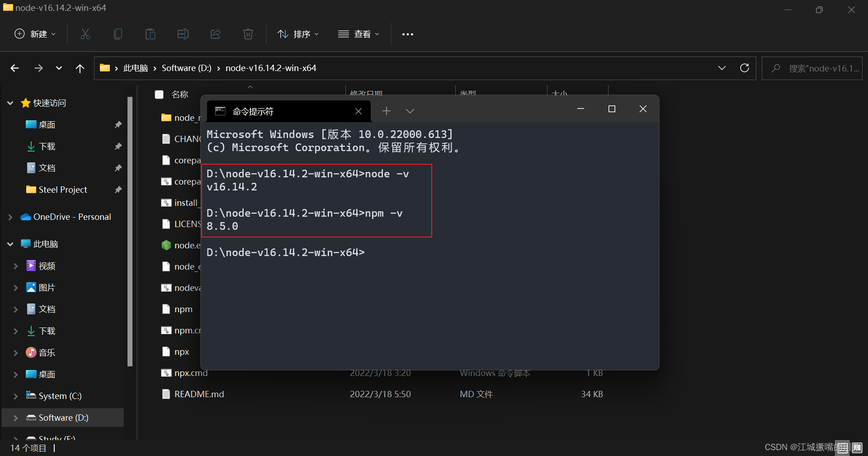The height and width of the screenshot is (456, 868).
Task: Open the 新建 (New) menu
Action: (35, 34)
